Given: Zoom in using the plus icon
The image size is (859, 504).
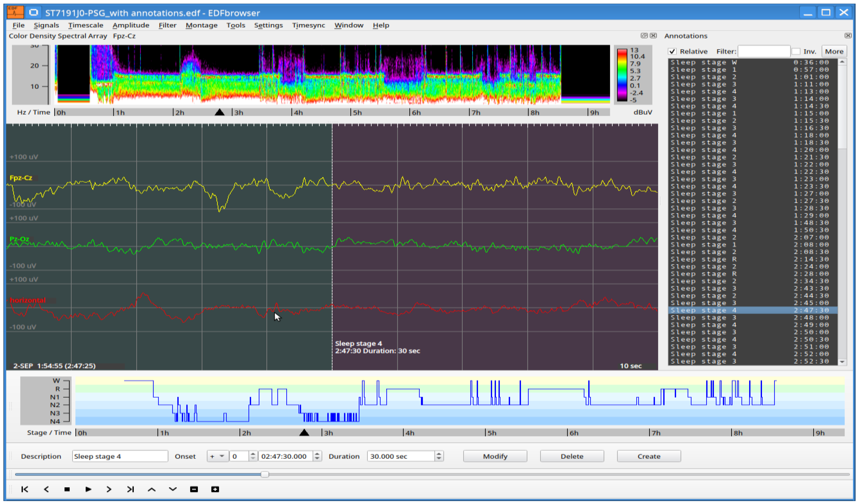Looking at the screenshot, I should (215, 489).
